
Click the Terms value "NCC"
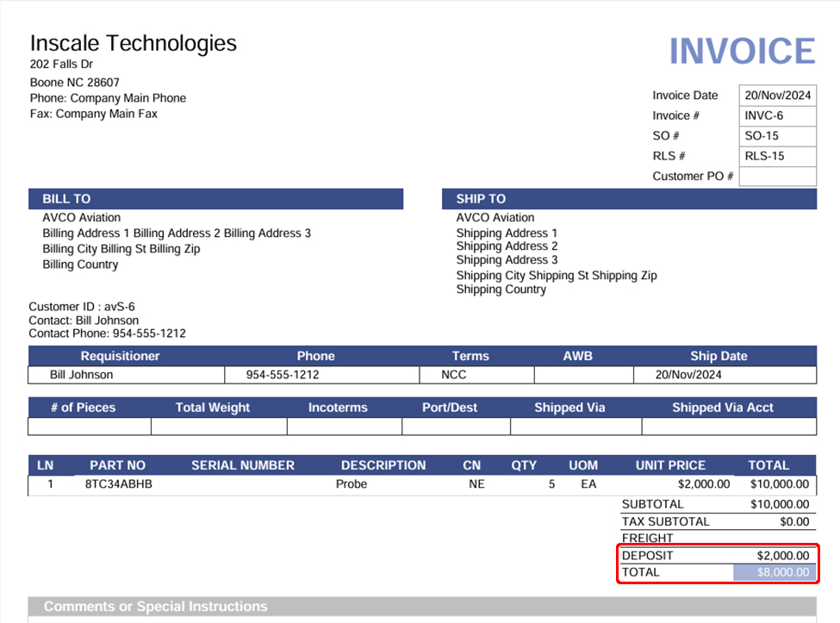point(454,375)
